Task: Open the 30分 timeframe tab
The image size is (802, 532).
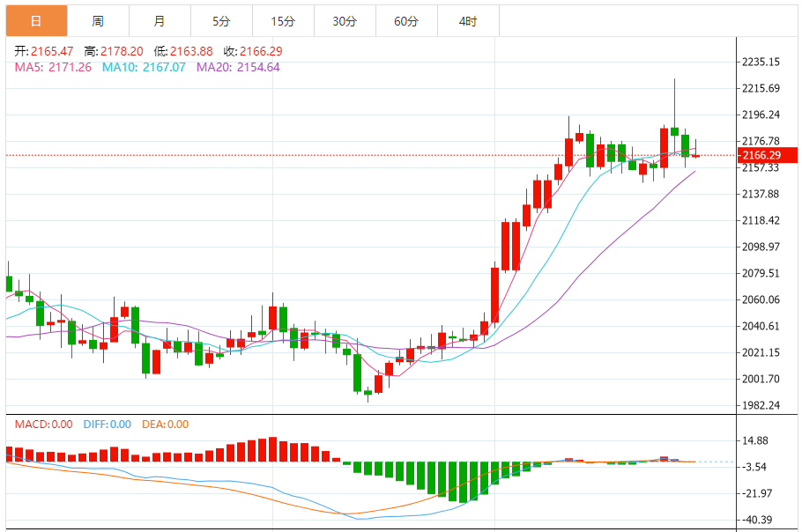Action: tap(345, 21)
